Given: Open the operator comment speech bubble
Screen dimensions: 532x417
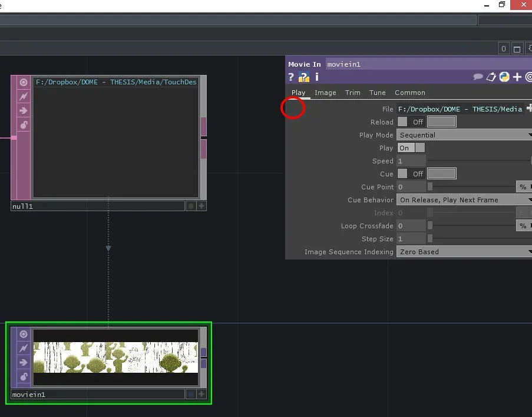Looking at the screenshot, I should [478, 77].
